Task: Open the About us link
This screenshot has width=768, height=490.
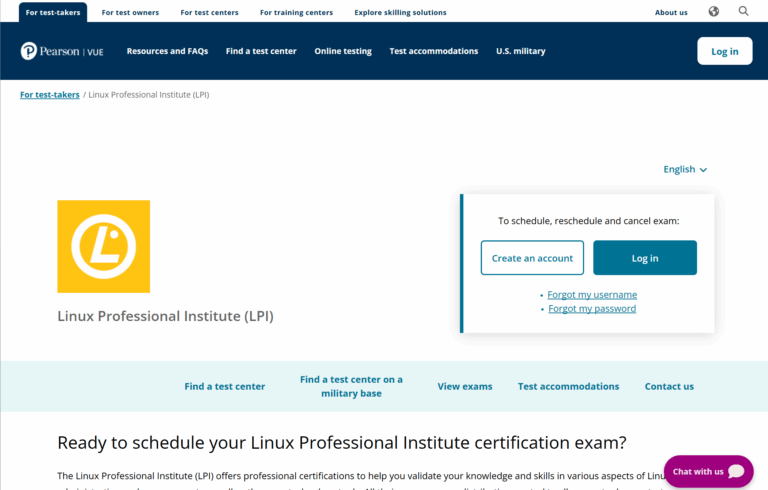Action: [x=671, y=12]
